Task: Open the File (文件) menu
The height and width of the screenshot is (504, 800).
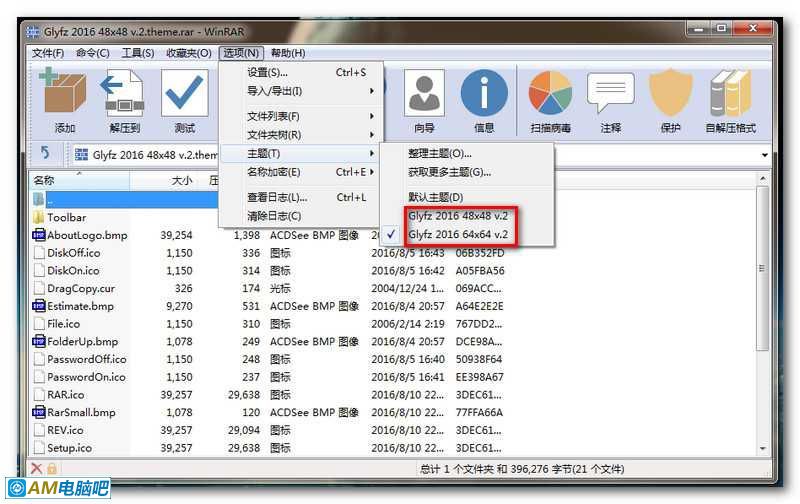Action: pos(48,53)
